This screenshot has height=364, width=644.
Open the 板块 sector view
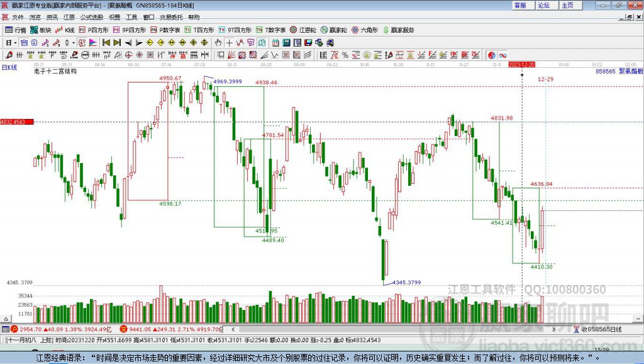click(41, 30)
